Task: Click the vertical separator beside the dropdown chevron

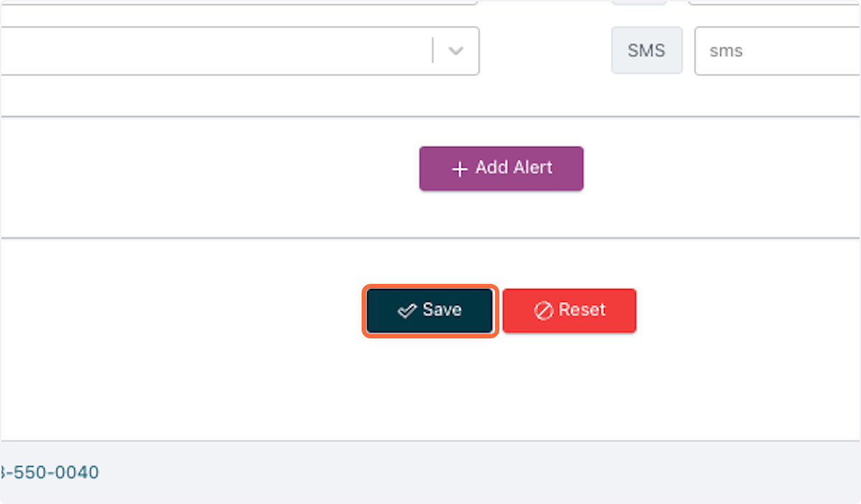Action: (433, 51)
